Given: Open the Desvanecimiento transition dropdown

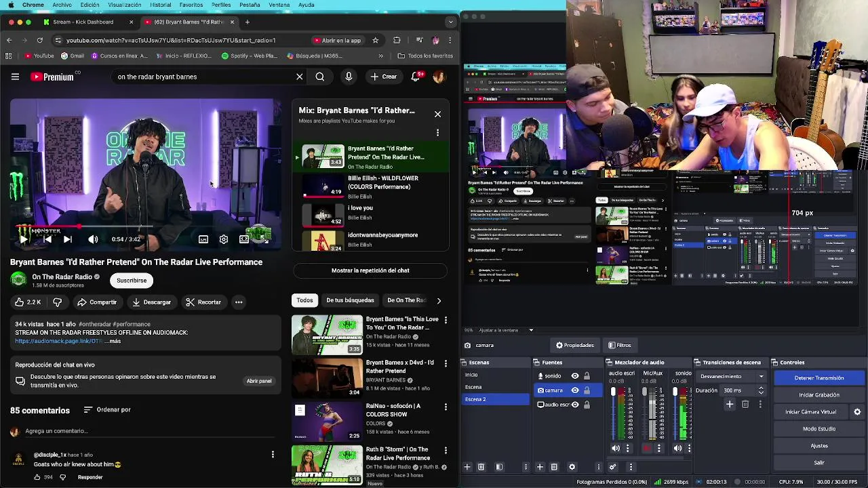Looking at the screenshot, I should 732,377.
